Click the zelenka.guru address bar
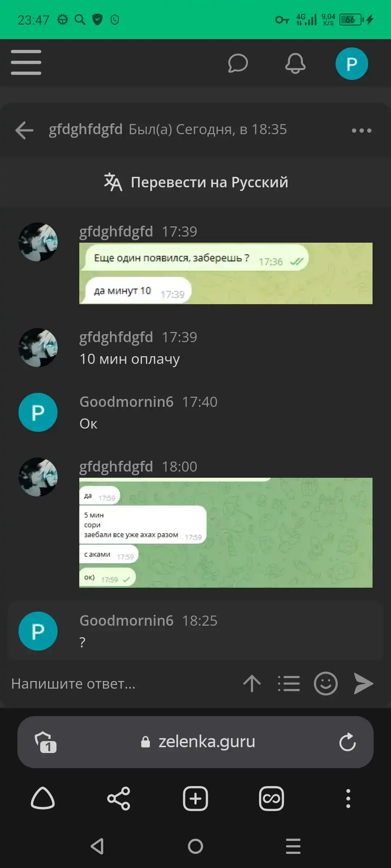Image resolution: width=391 pixels, height=868 pixels. coord(198,742)
